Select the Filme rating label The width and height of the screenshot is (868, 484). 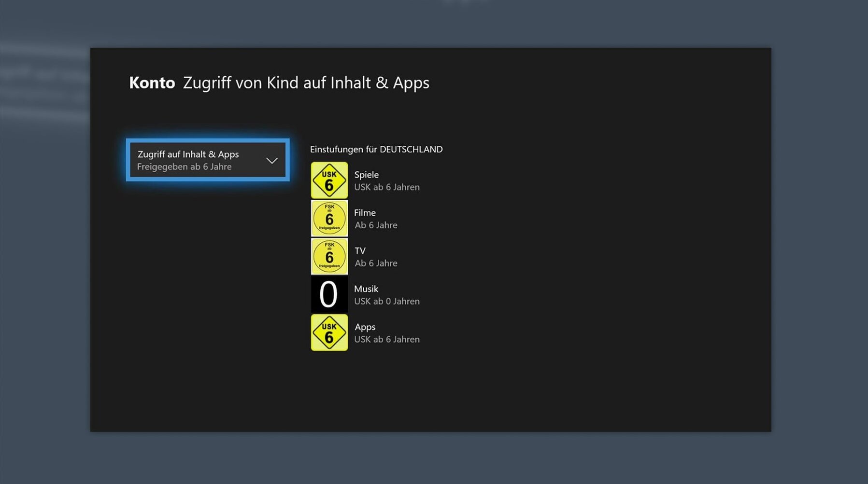pyautogui.click(x=365, y=213)
